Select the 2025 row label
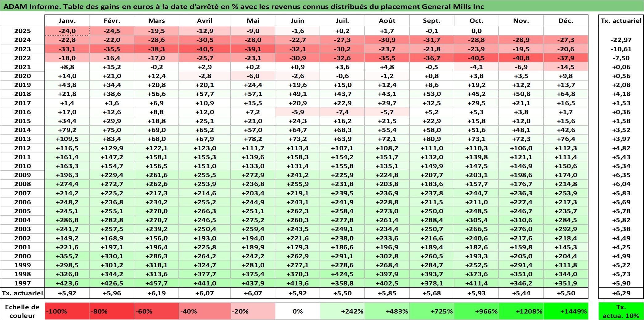 pos(23,31)
